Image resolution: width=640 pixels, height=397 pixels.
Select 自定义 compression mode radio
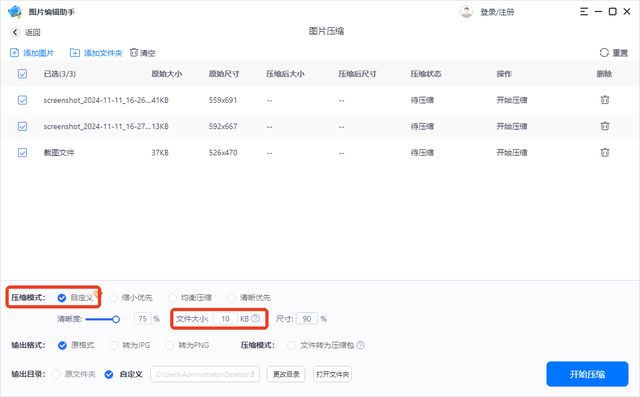pyautogui.click(x=62, y=298)
